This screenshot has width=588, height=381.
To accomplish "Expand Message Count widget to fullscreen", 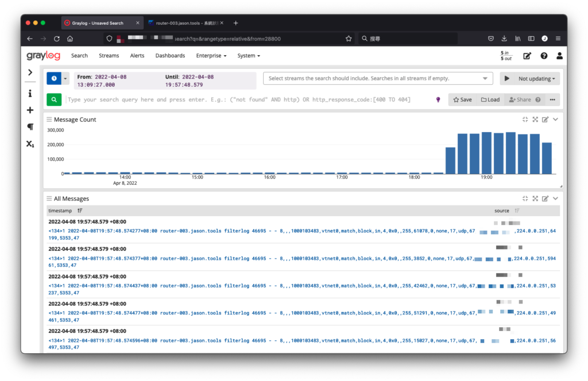I will coord(535,119).
